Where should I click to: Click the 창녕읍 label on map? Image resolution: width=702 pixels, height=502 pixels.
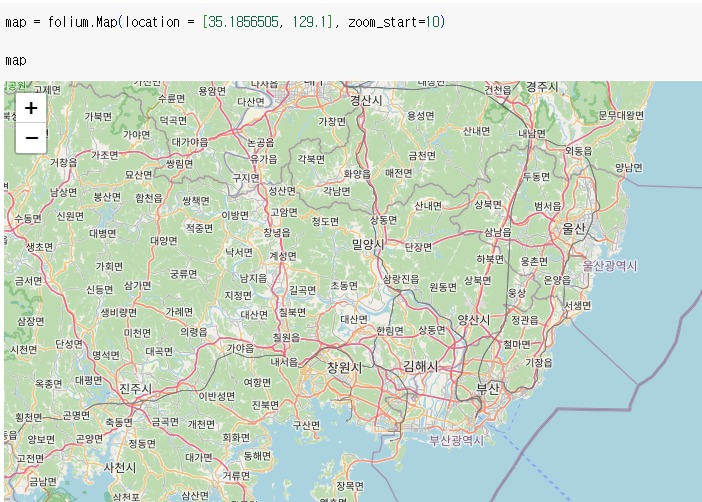[277, 232]
